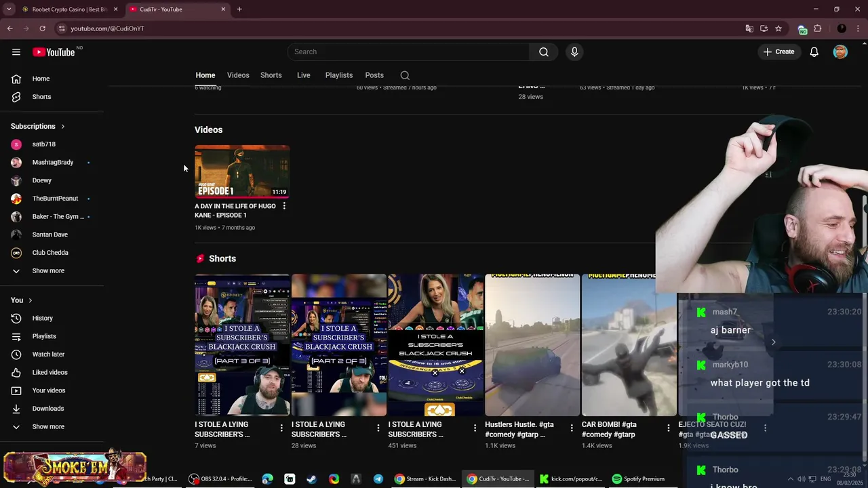Switch to the channel Posts tab
Image resolution: width=868 pixels, height=488 pixels.
coord(374,75)
